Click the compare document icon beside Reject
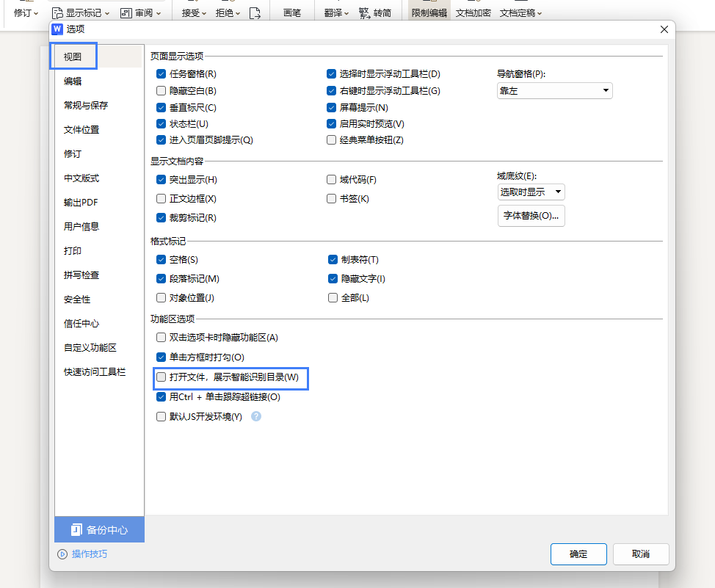 (255, 13)
